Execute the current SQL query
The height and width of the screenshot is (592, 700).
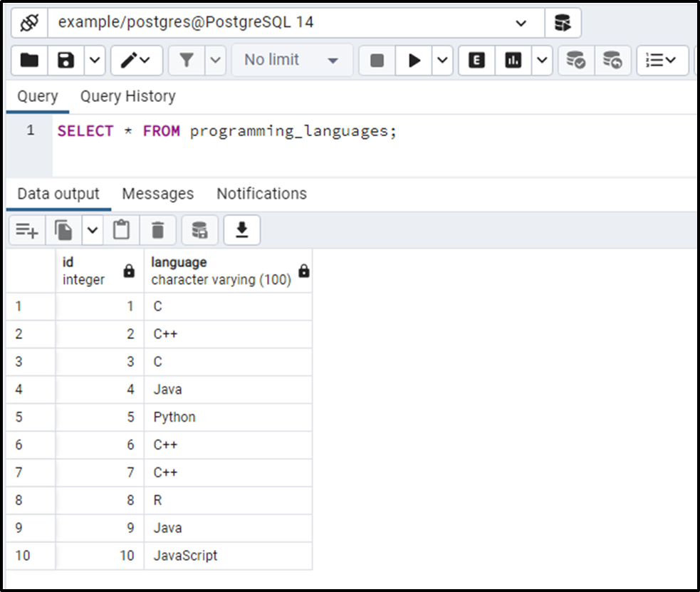click(x=415, y=60)
